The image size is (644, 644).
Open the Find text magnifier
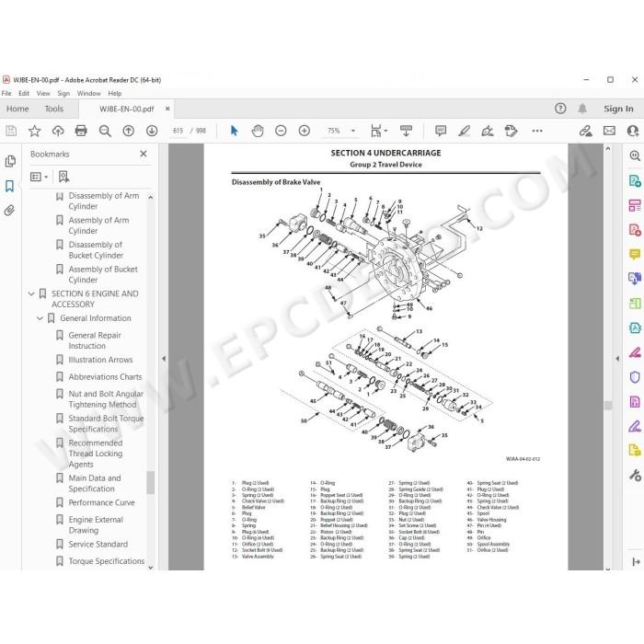105,131
